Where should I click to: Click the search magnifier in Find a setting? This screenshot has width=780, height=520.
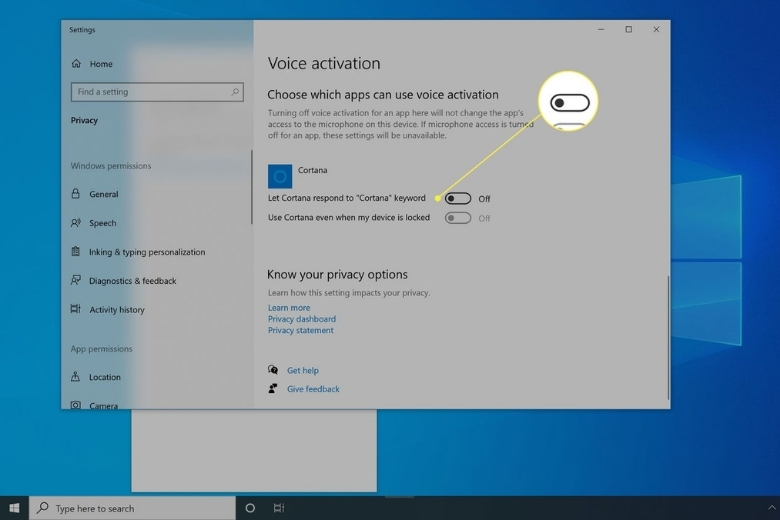tap(235, 92)
